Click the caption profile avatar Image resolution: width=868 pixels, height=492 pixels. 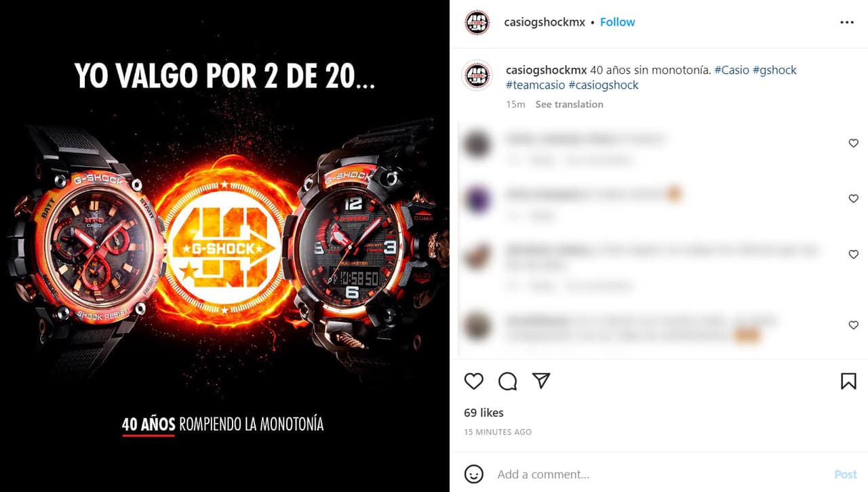(477, 75)
